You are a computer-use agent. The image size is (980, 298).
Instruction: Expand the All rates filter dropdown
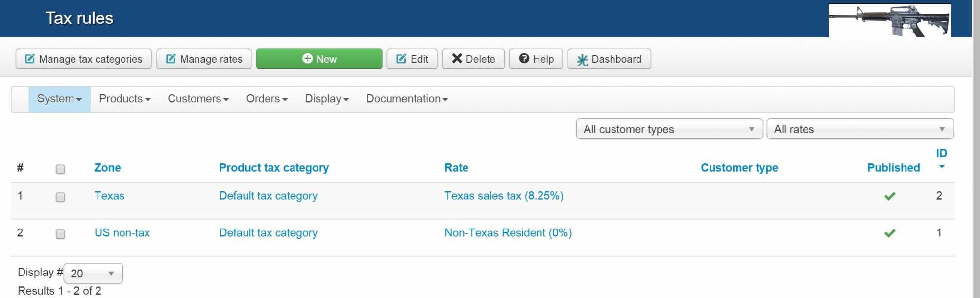click(859, 129)
